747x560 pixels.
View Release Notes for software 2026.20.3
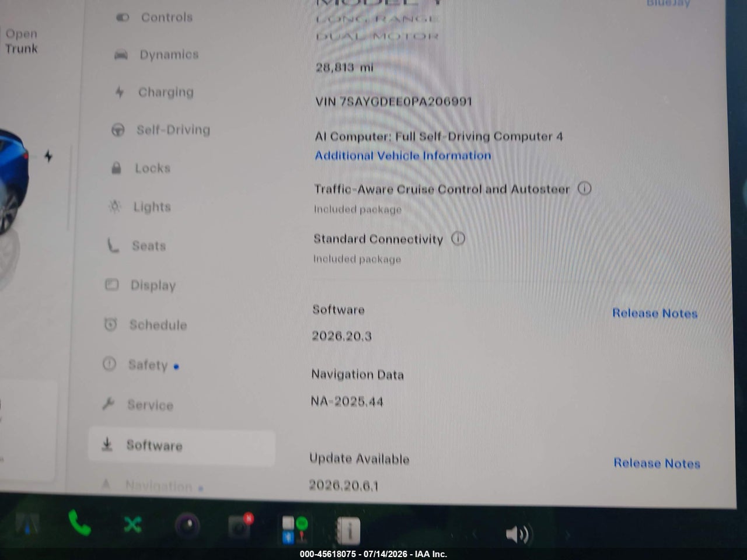655,313
